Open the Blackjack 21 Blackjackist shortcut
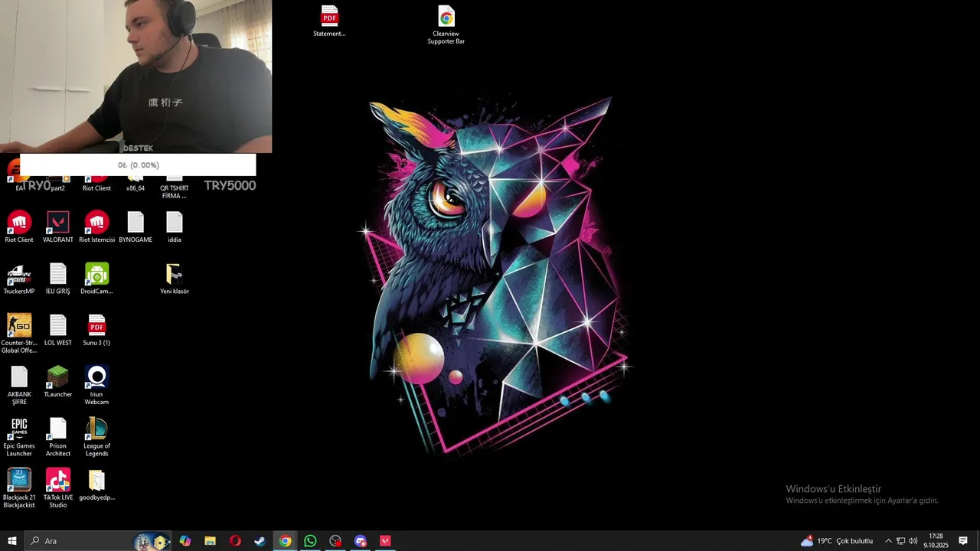This screenshot has width=980, height=551. click(19, 488)
